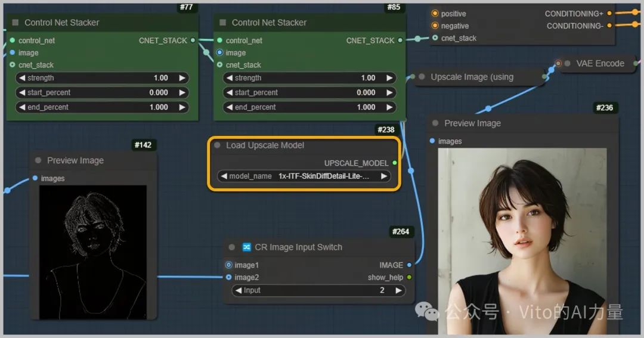The image size is (644, 338).
Task: Click the #236 node ID badge
Action: point(605,108)
